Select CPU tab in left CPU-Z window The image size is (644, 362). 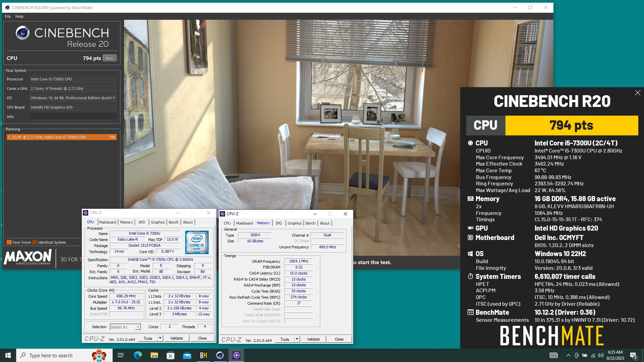click(91, 222)
